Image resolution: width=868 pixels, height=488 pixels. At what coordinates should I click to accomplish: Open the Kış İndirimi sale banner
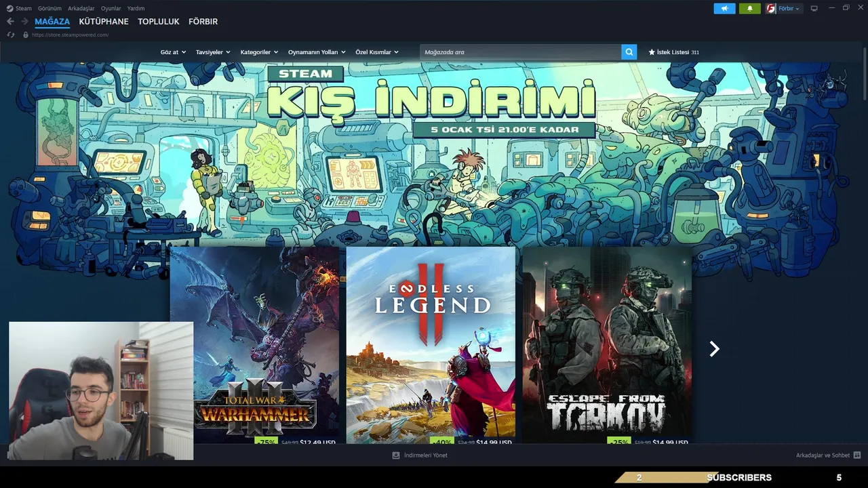431,102
